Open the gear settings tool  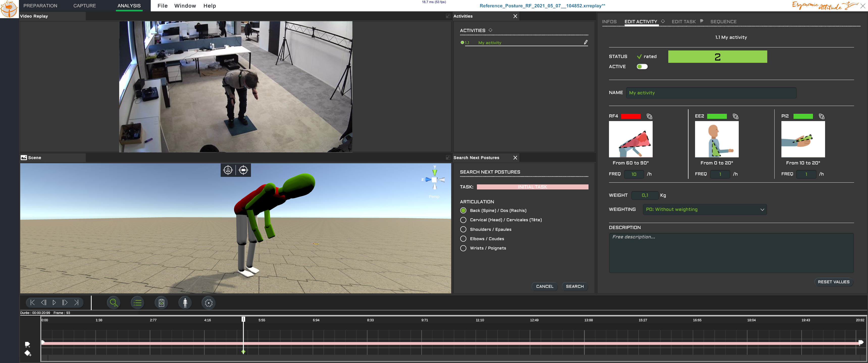[209, 303]
